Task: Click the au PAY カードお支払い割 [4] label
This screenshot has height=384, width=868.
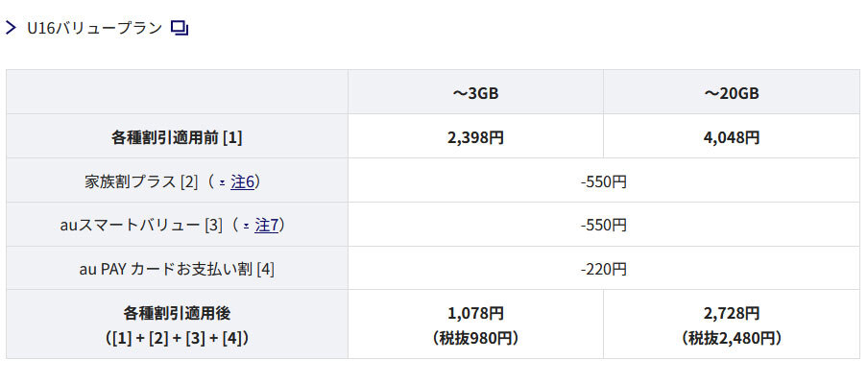Action: pos(177,270)
